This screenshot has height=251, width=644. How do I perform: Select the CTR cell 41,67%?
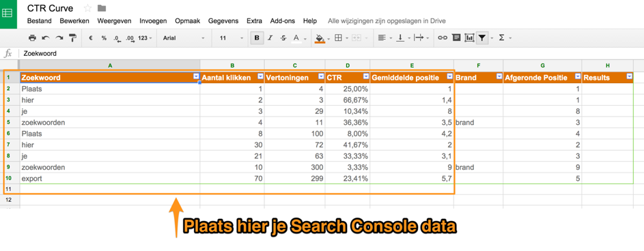348,145
